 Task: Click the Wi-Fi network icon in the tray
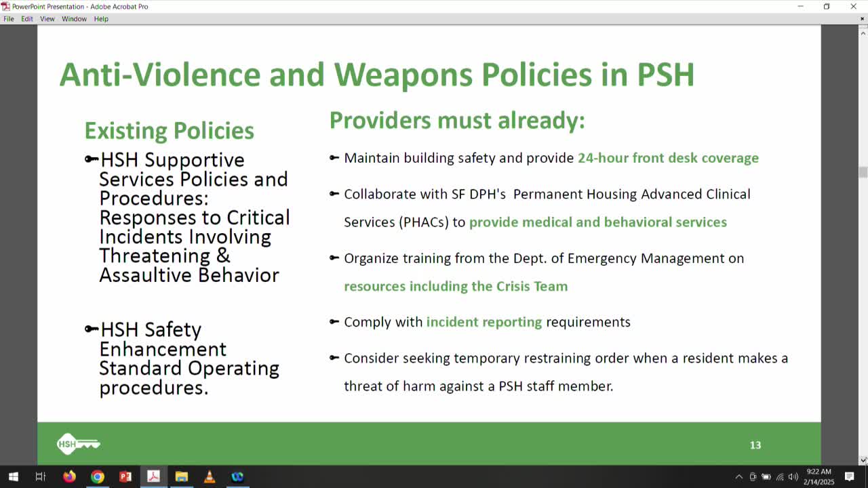tap(781, 477)
